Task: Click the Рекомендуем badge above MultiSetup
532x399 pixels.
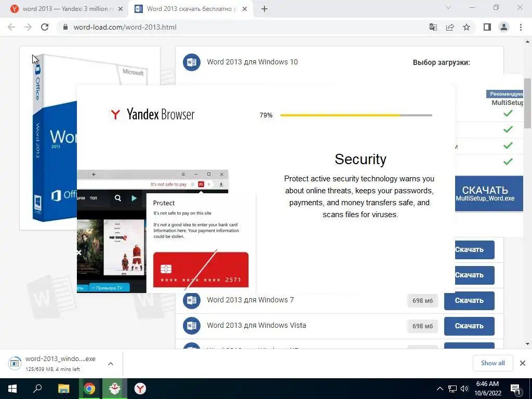Action: click(x=505, y=94)
